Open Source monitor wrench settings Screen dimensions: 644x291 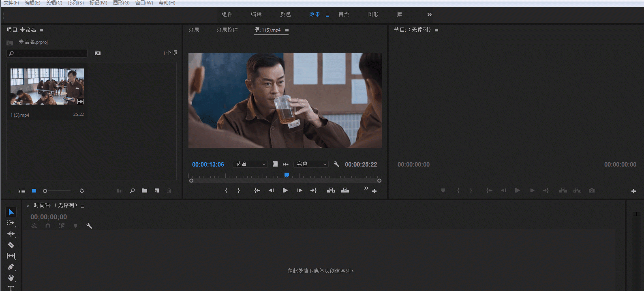tap(336, 164)
